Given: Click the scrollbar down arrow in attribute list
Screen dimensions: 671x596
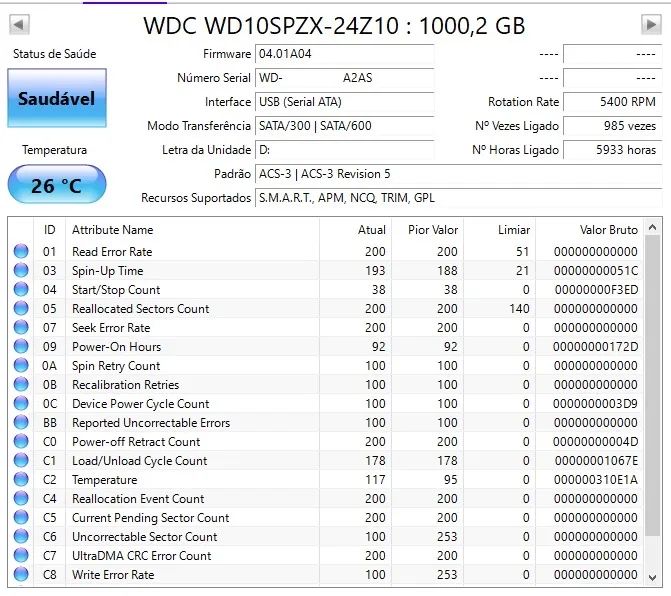Looking at the screenshot, I should tap(652, 577).
